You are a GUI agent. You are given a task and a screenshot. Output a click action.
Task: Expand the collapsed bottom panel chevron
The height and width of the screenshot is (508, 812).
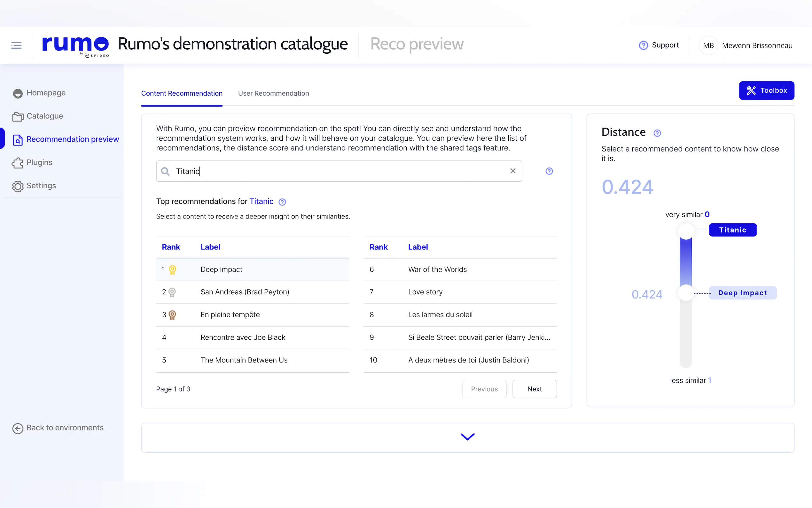[x=467, y=437]
